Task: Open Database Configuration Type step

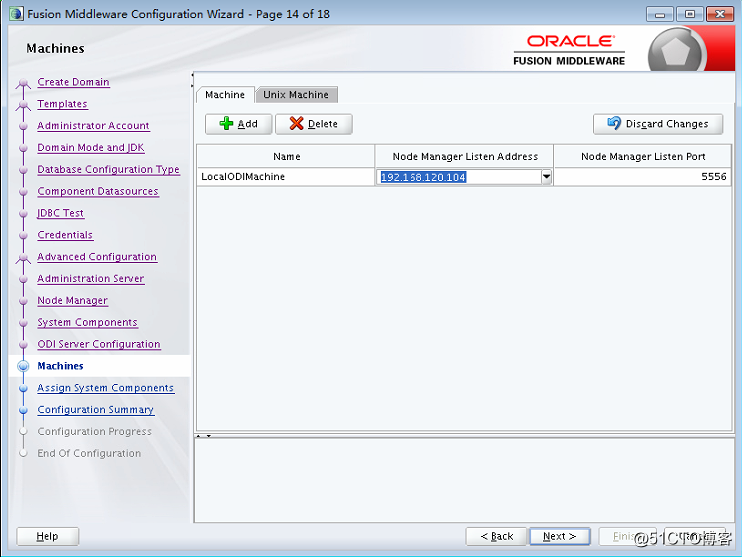Action: click(x=108, y=169)
